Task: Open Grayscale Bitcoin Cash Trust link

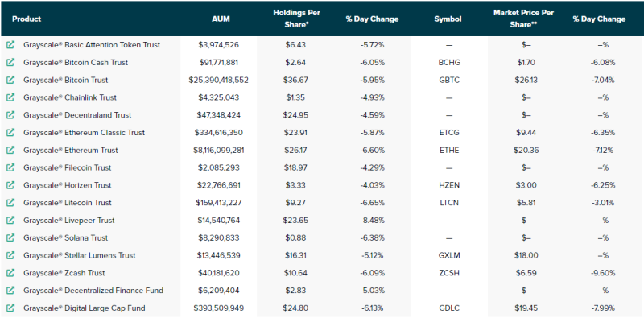Action: tap(76, 63)
